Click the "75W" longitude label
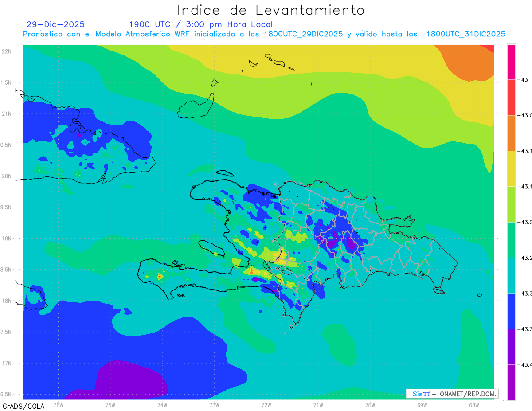This screenshot has width=532, height=411. [x=110, y=405]
